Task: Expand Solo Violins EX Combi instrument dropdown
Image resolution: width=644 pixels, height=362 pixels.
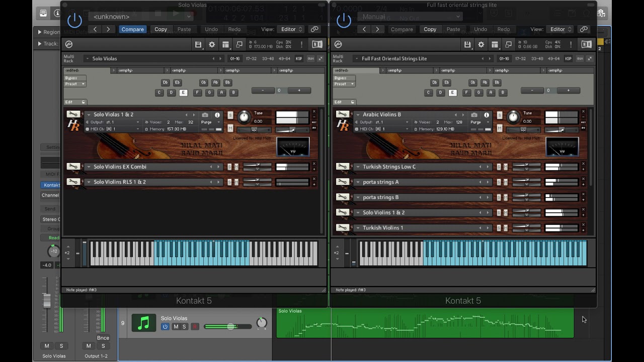Action: 89,167
